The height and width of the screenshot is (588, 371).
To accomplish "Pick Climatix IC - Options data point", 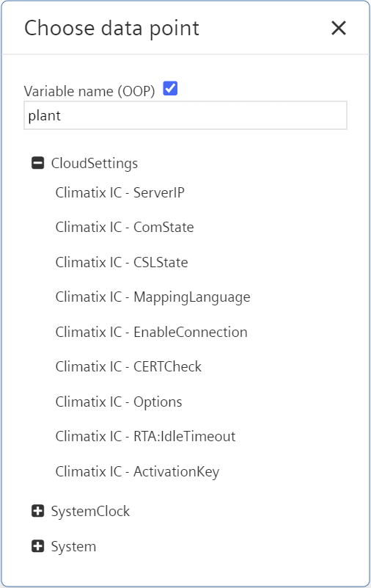I will click(x=119, y=402).
